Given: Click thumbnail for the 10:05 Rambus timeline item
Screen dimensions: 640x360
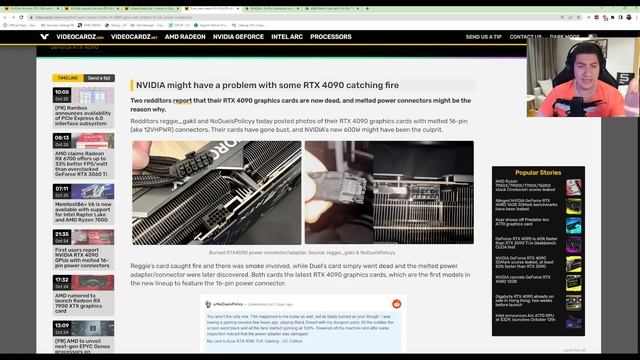Looking at the screenshot, I should coord(93,96).
